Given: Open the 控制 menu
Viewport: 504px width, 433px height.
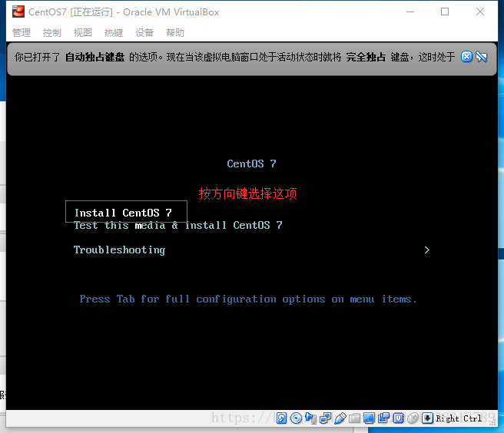Looking at the screenshot, I should [52, 32].
